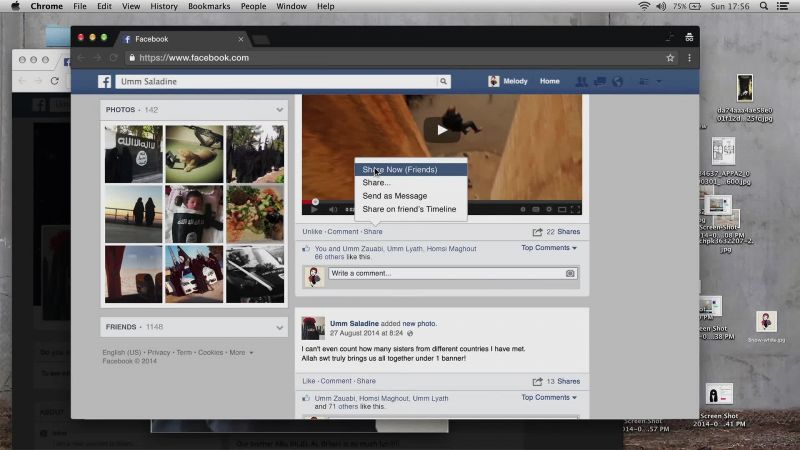Click in the Facebook search field

(276, 82)
